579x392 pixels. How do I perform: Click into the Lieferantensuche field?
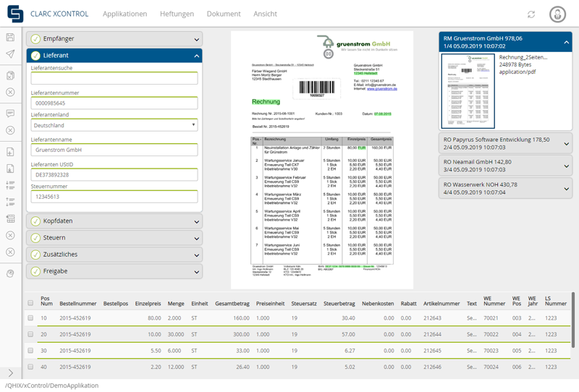point(114,78)
